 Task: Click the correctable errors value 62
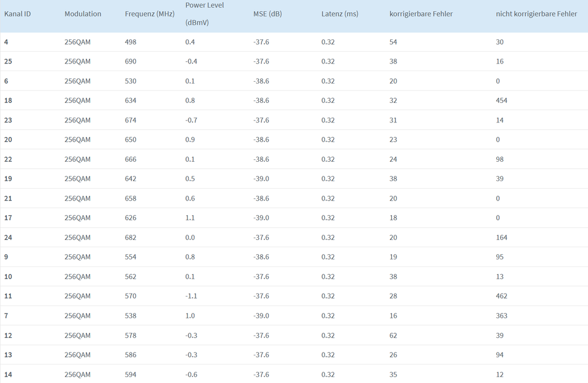pyautogui.click(x=393, y=335)
